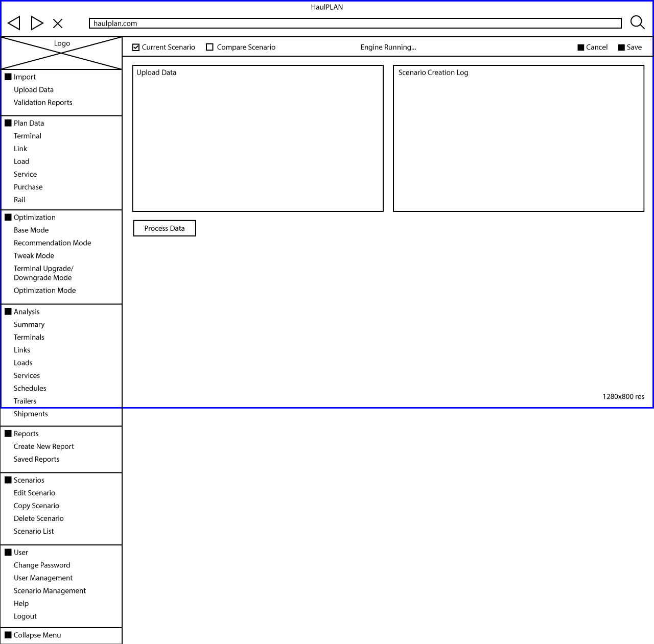Open the Analysis Summary
The height and width of the screenshot is (644, 654).
click(x=29, y=325)
